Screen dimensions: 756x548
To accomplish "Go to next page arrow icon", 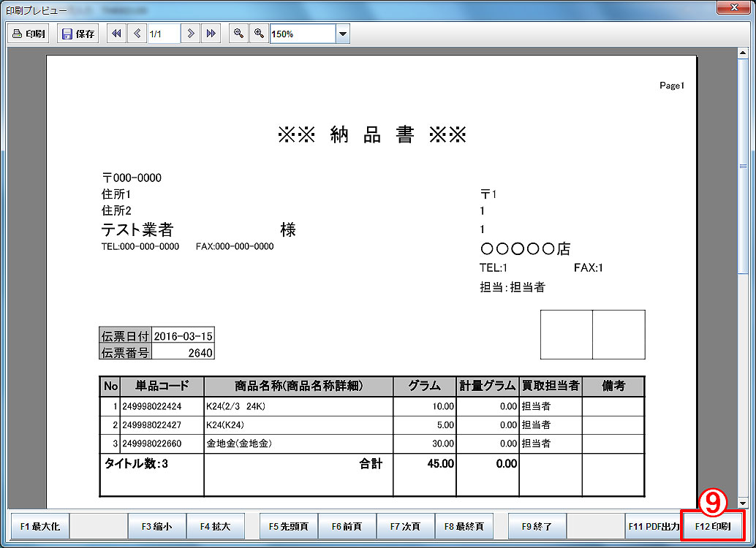I will point(190,34).
